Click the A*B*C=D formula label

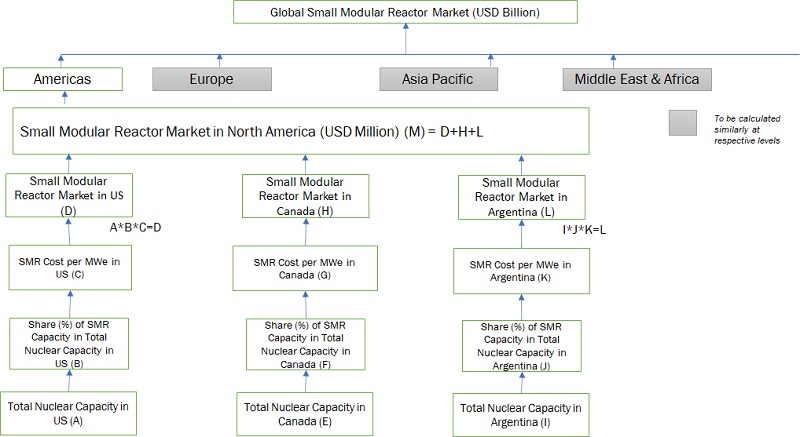pos(135,227)
